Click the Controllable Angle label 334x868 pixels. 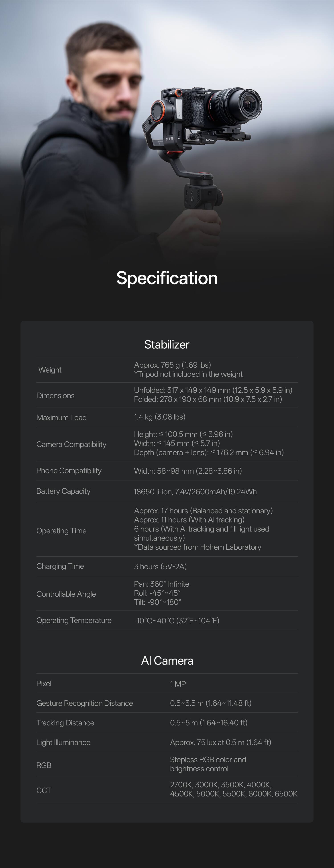coord(66,594)
